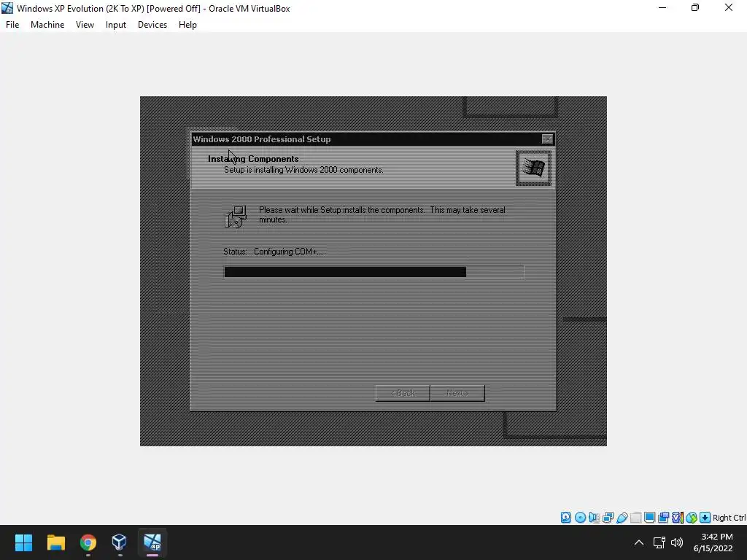Click the computer and disc setup icon
Viewport: 747px width, 560px height.
tap(236, 217)
